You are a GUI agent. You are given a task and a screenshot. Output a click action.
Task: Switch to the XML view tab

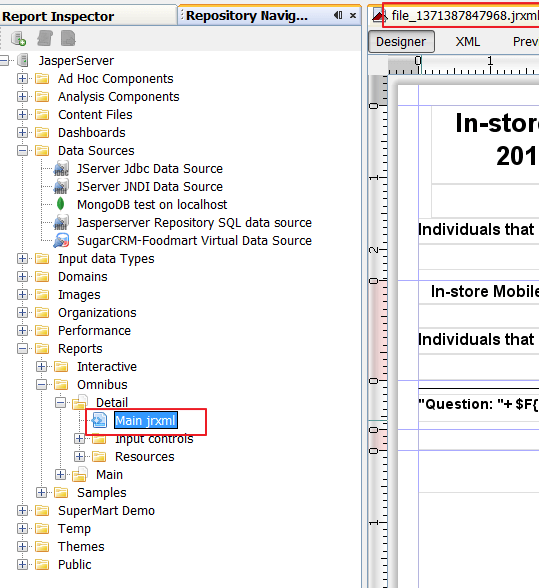tap(467, 42)
